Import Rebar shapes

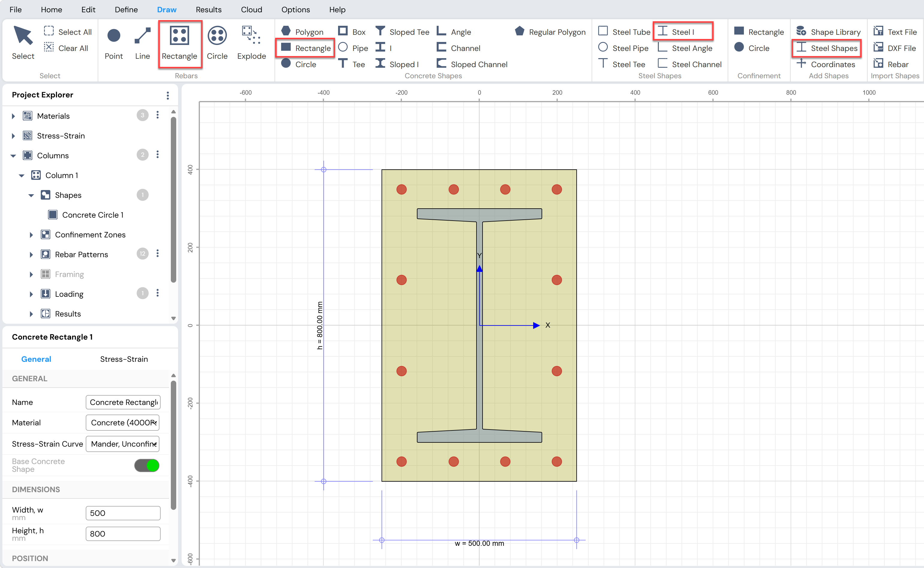pyautogui.click(x=890, y=64)
